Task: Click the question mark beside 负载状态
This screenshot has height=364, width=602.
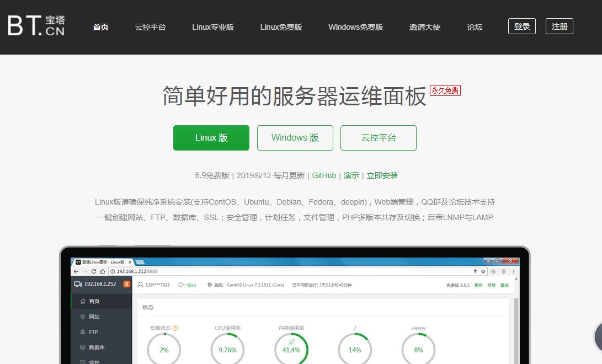Action: [x=175, y=328]
